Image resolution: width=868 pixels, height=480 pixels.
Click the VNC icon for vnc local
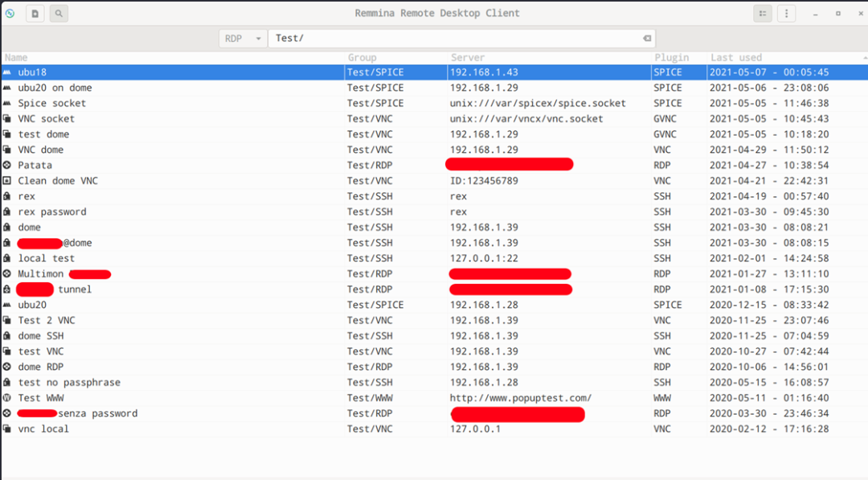click(7, 429)
